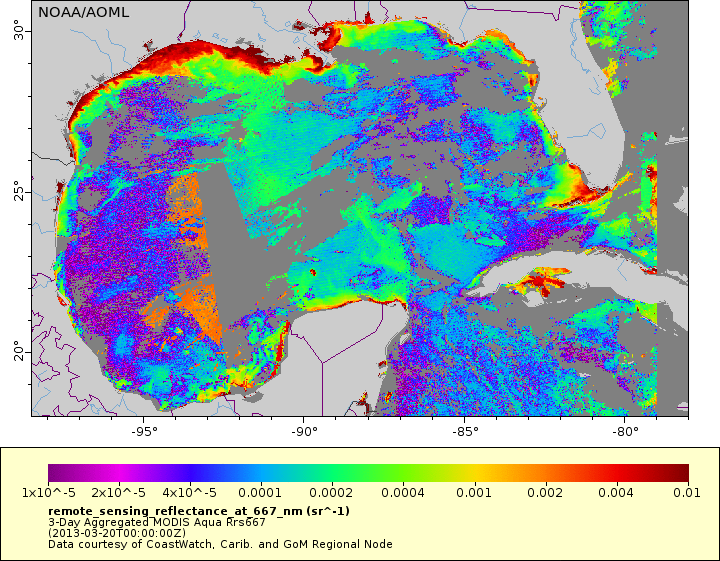This screenshot has height=561, width=720.
Task: Click the 0.001 colorbar tick label
Action: coord(474,493)
